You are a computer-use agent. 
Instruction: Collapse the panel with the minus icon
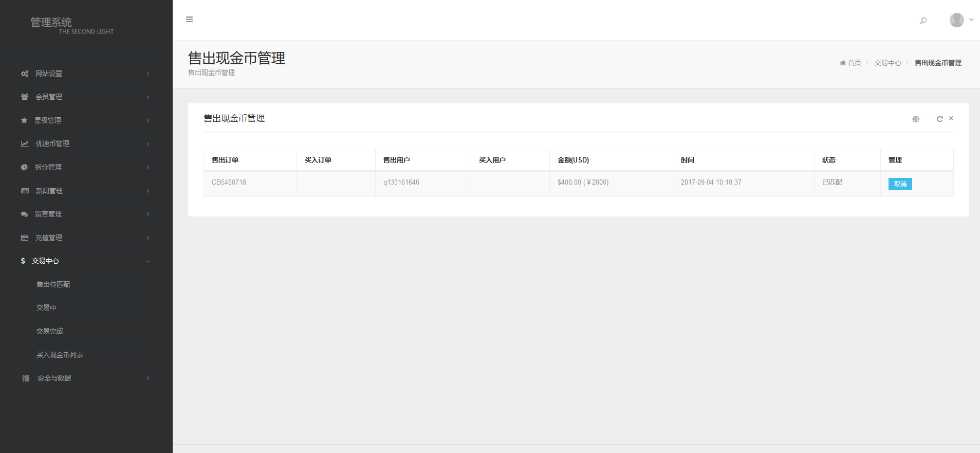pos(928,119)
